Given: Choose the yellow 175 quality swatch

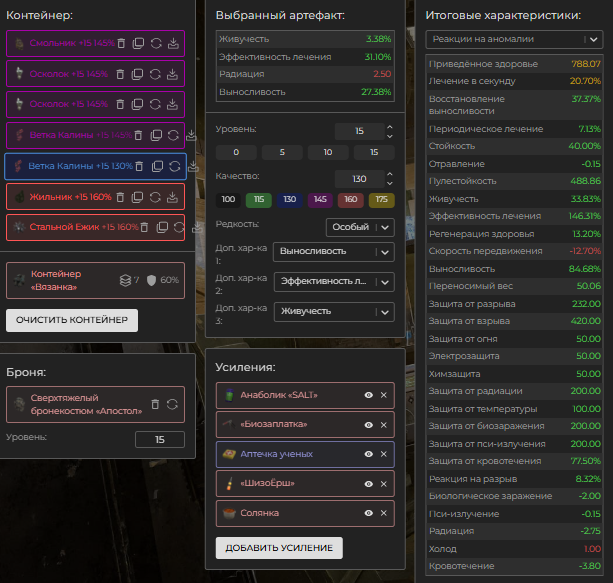Looking at the screenshot, I should (x=381, y=200).
